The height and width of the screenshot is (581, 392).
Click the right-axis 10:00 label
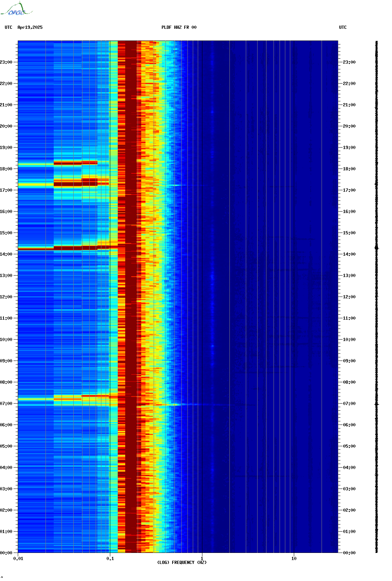click(x=349, y=340)
